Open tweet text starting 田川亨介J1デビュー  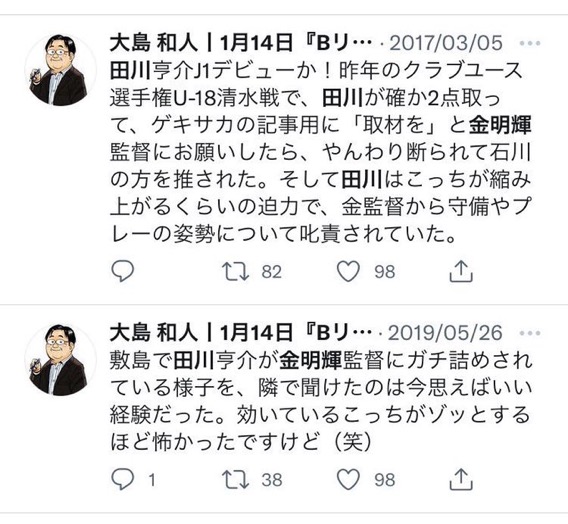click(321, 153)
